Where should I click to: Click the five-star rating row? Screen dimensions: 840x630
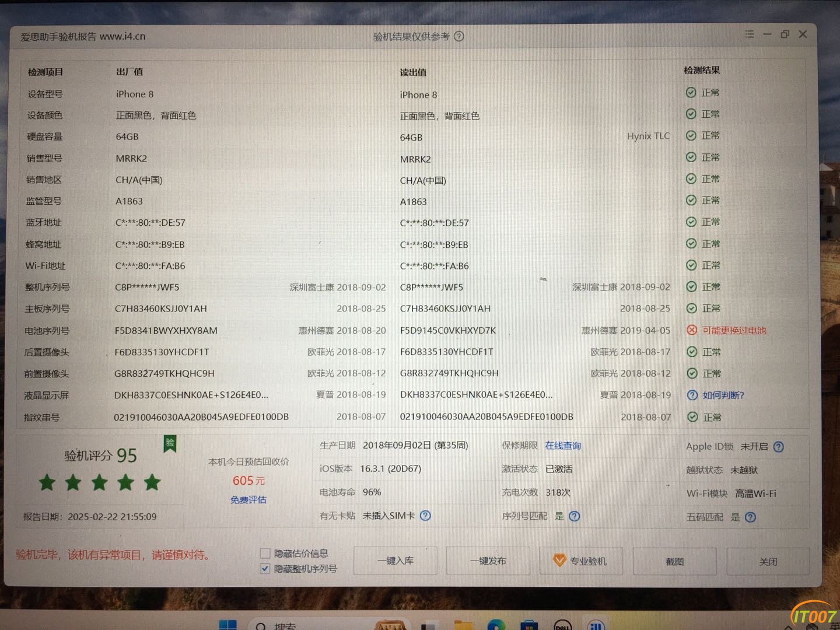(x=100, y=482)
